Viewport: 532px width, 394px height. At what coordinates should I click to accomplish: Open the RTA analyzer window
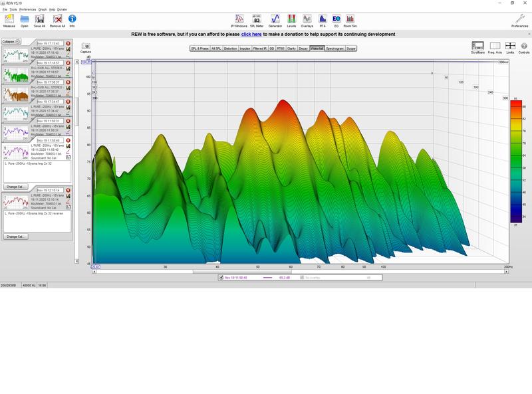click(323, 19)
